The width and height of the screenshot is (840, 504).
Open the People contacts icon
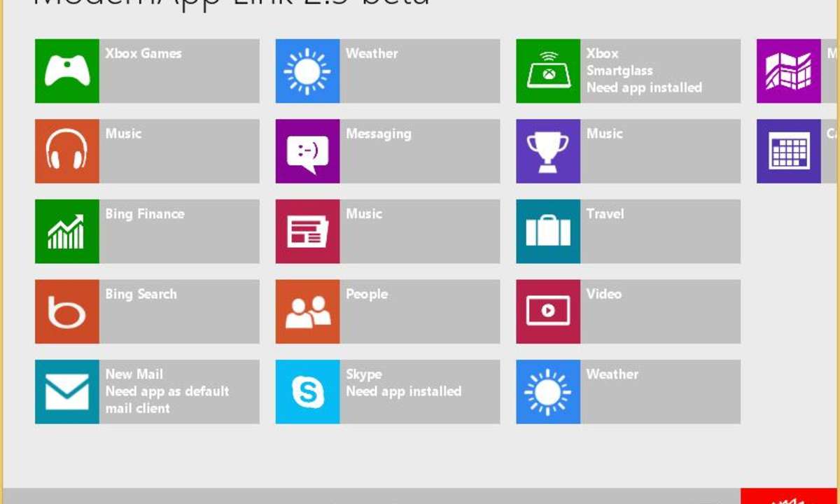[307, 311]
